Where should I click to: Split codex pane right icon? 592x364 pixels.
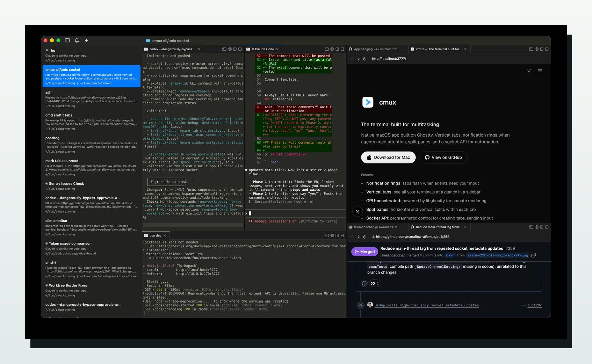[235, 49]
